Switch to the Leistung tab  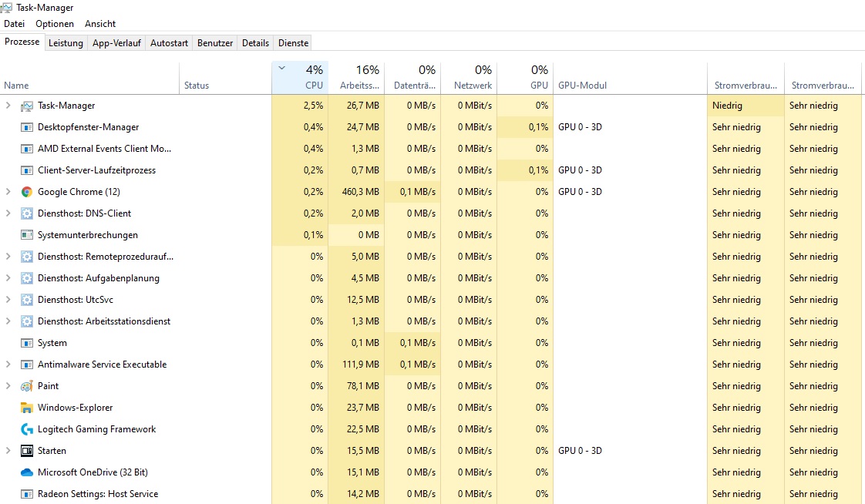66,43
